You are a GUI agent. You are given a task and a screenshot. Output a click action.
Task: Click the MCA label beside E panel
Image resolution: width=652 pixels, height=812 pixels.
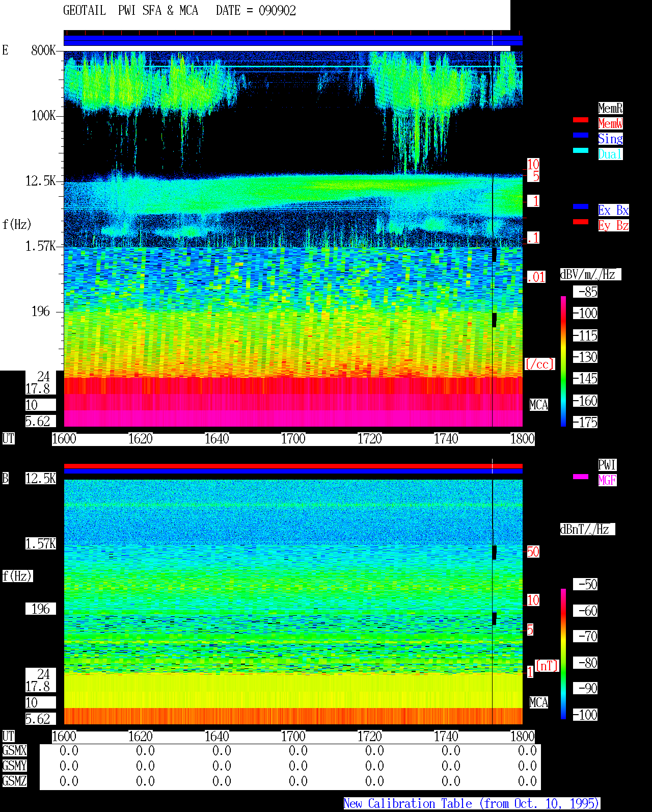coord(538,405)
